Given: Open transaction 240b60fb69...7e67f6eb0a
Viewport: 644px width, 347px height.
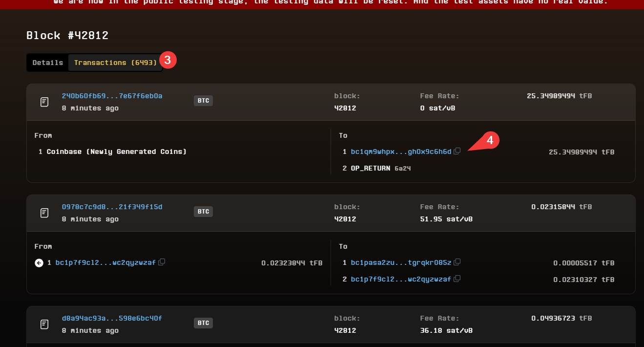Looking at the screenshot, I should click(x=112, y=96).
